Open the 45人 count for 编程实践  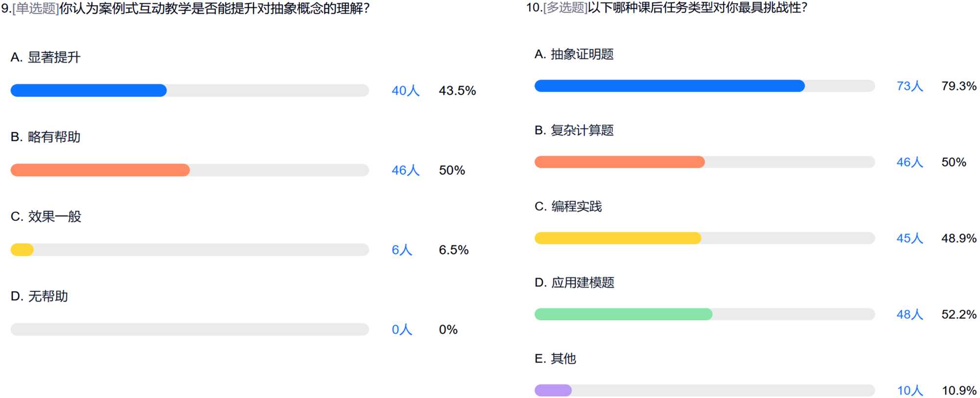tap(909, 238)
